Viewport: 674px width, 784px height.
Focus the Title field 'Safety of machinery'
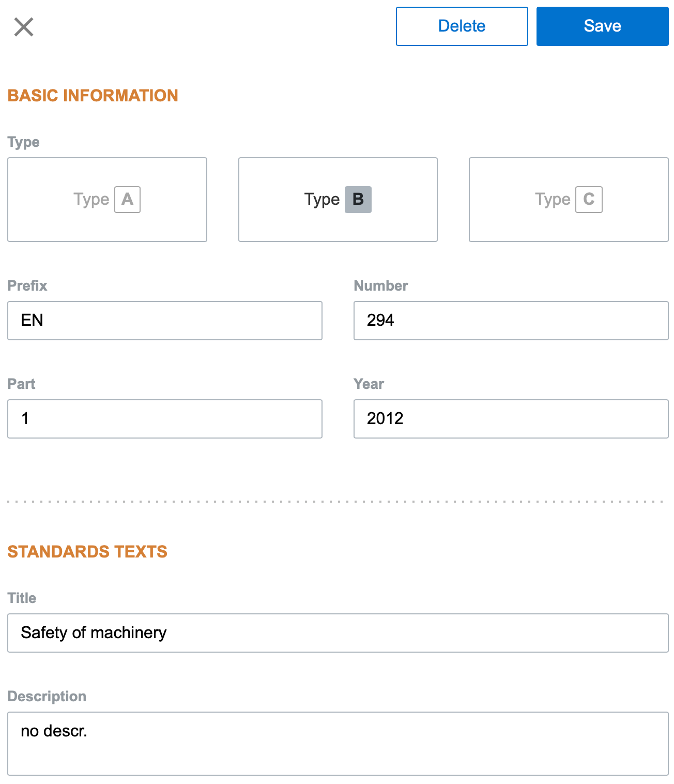click(x=338, y=633)
